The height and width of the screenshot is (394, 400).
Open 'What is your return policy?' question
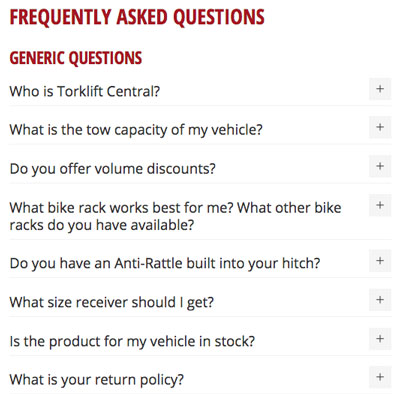[97, 380]
